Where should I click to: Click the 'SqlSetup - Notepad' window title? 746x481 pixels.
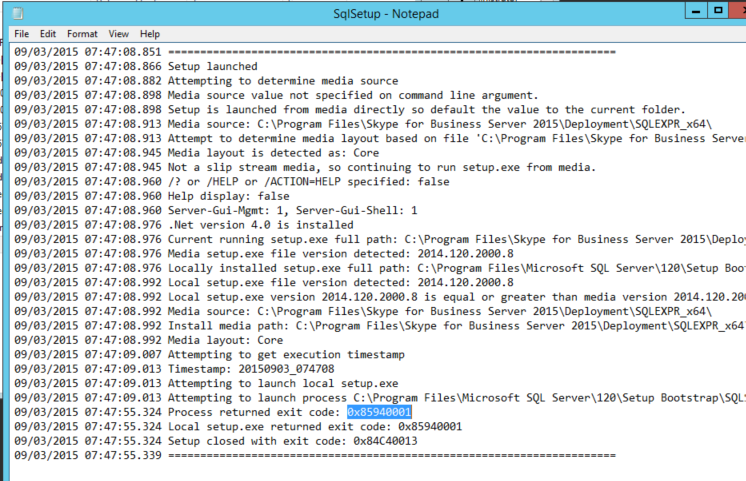[x=386, y=14]
